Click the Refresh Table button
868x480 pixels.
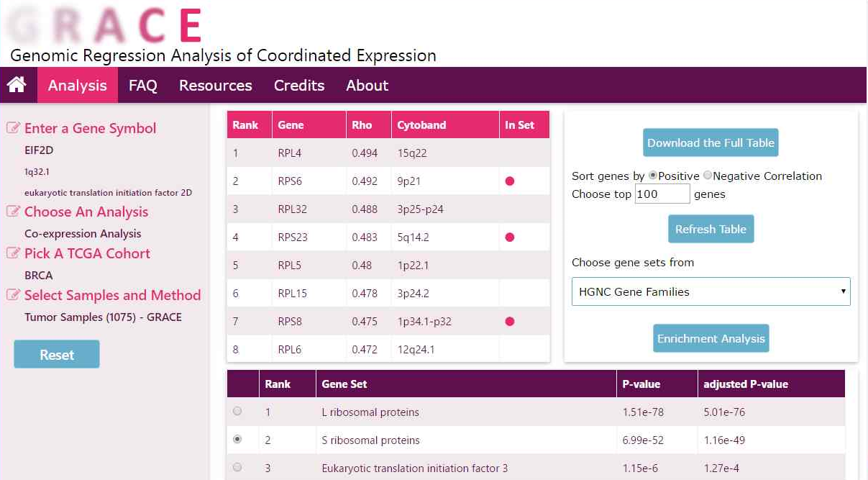click(711, 229)
